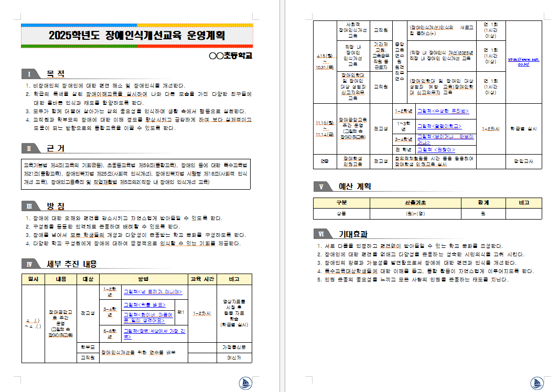Viewport: 559px width, 392px height.
Task: Open the link 그림책<수상한 우리반>
Action: point(443,111)
